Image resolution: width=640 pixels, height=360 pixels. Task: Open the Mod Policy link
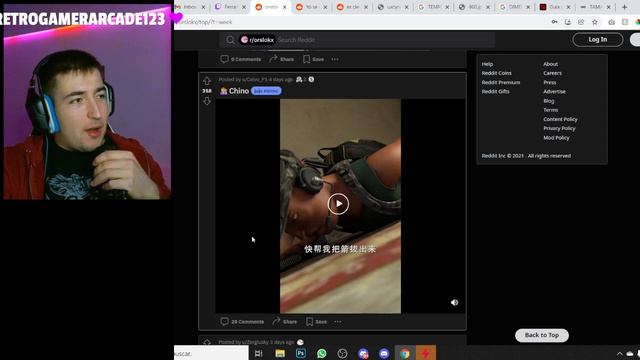(x=556, y=138)
